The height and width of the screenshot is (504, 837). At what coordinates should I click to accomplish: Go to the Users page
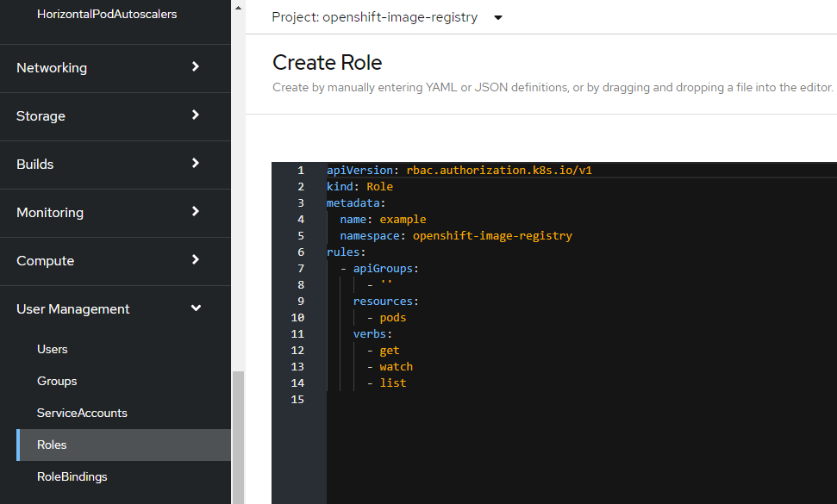click(x=53, y=349)
